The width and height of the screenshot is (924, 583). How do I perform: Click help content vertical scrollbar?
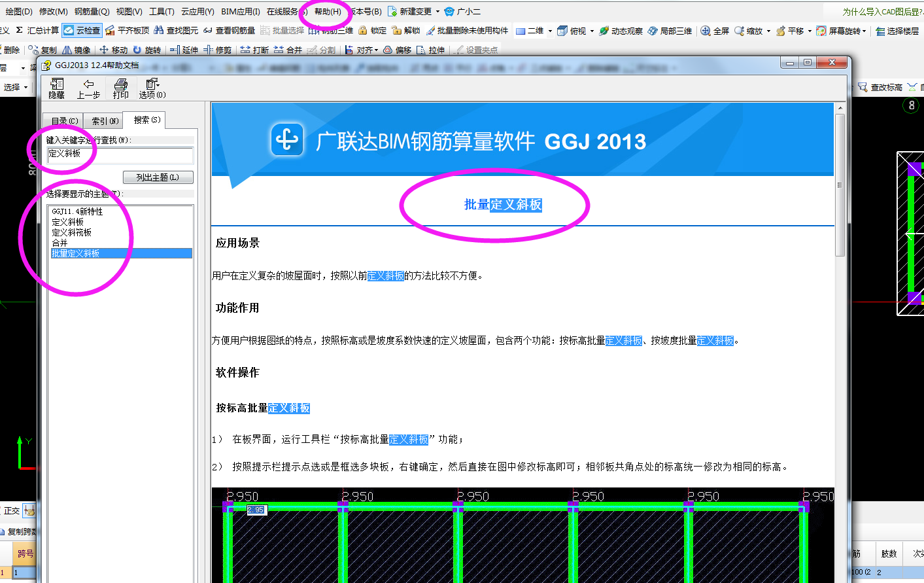point(840,186)
